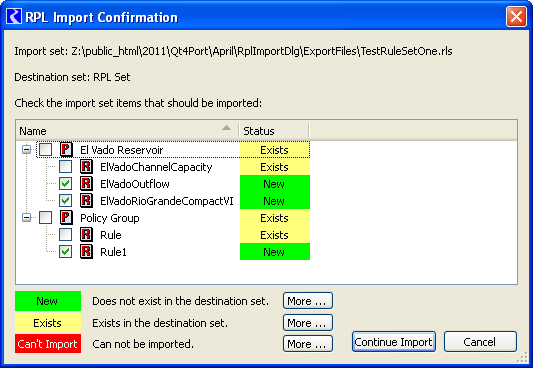The image size is (533, 368).
Task: Collapse the Policy Group tree node
Action: (27, 217)
